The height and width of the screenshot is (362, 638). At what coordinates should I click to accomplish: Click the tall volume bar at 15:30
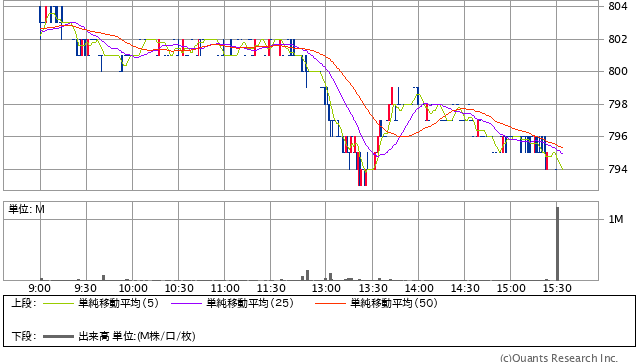[557, 243]
